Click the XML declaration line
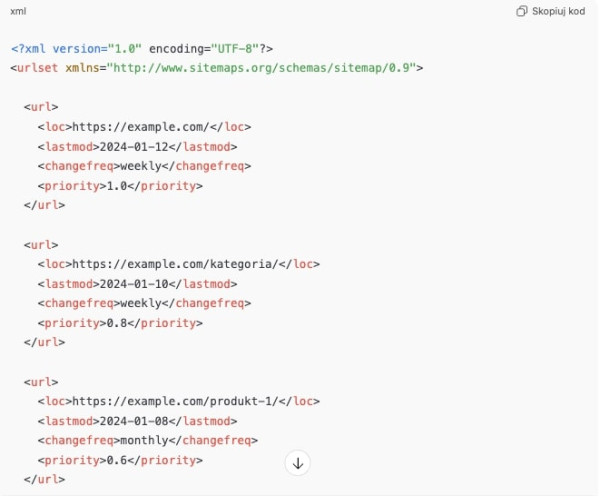The width and height of the screenshot is (600, 496). [142, 48]
